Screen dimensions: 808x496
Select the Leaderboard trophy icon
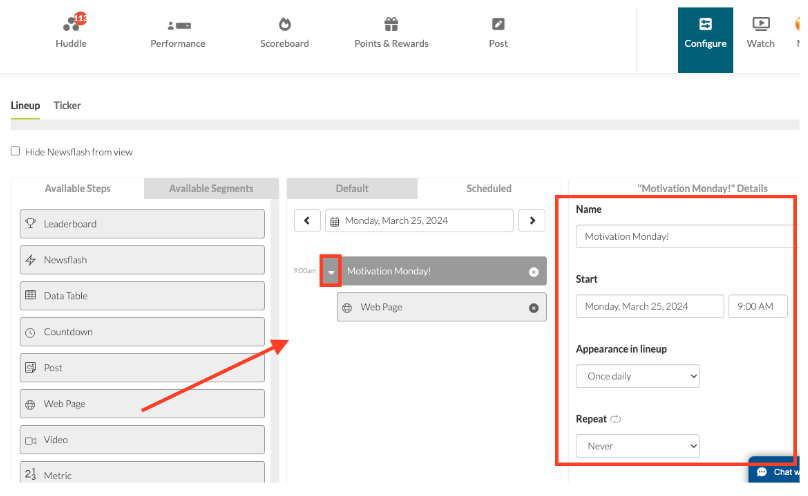pyautogui.click(x=30, y=223)
